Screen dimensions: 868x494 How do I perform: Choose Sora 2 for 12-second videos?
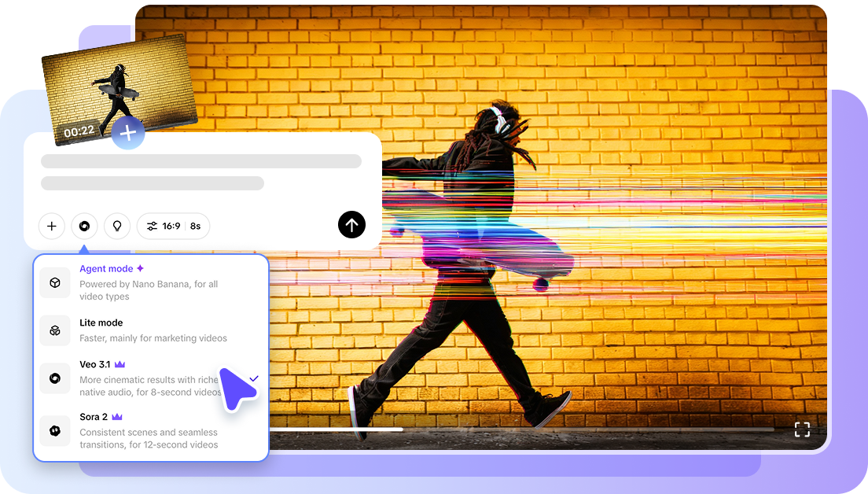point(94,416)
